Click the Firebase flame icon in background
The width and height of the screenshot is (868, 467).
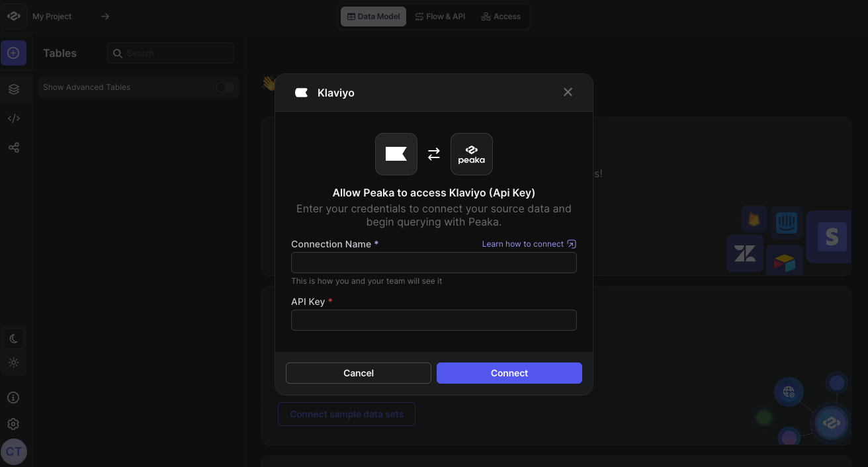click(x=754, y=219)
